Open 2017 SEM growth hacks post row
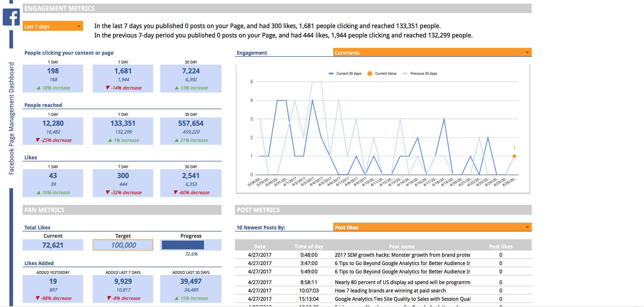Viewport: 644px width, 307px height. [402, 255]
